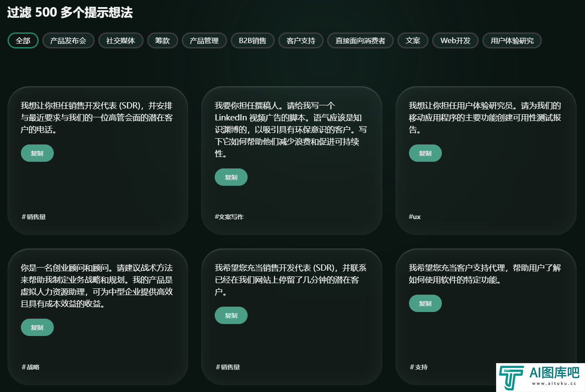
Task: Copy the SDR executive meeting call prompt
Action: [37, 153]
